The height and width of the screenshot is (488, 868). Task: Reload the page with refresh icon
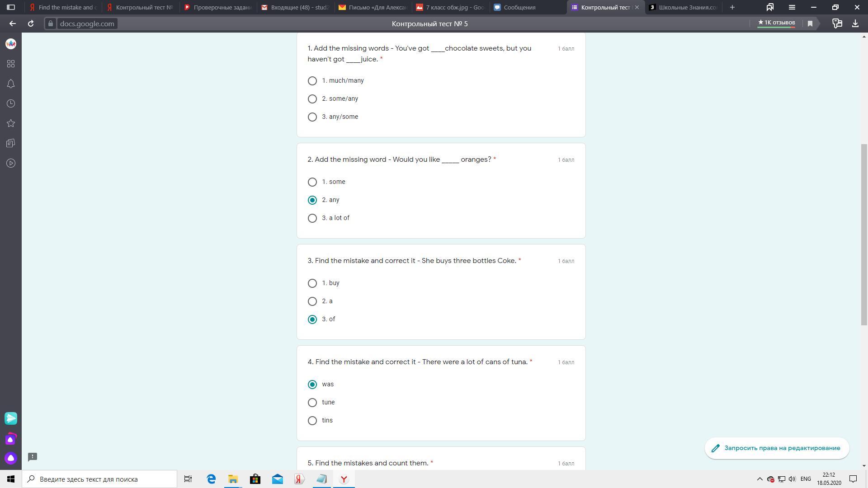(31, 23)
